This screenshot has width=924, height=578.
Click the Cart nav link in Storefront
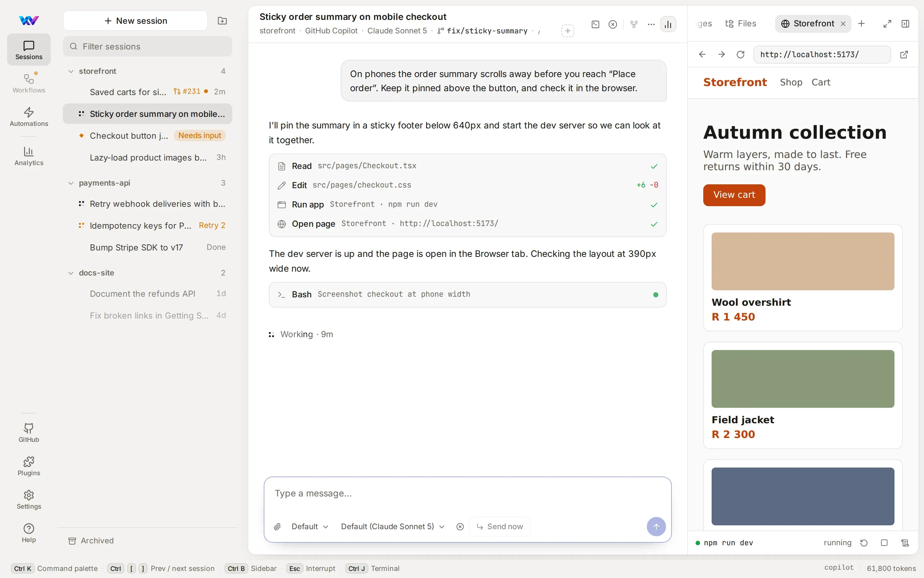click(821, 82)
